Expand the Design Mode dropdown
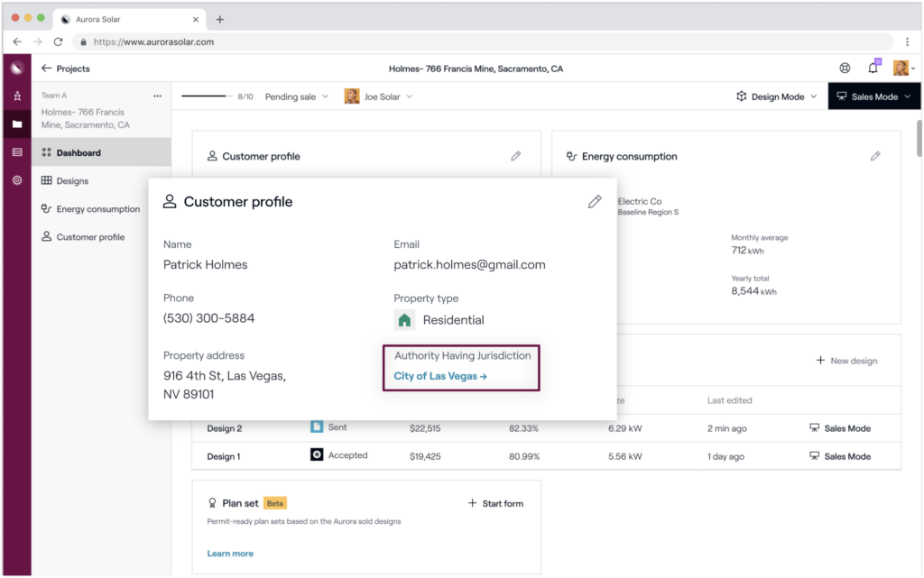This screenshot has height=578, width=924. (x=777, y=96)
